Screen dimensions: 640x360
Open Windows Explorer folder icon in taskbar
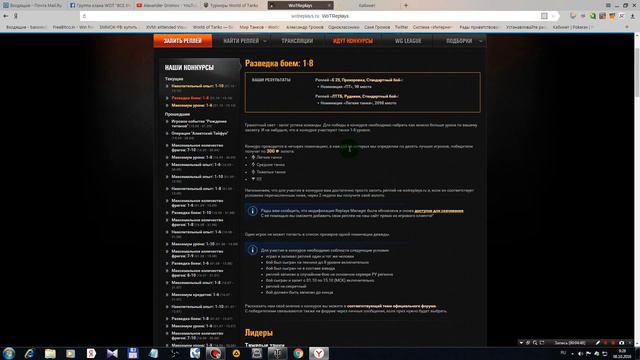pos(50,353)
